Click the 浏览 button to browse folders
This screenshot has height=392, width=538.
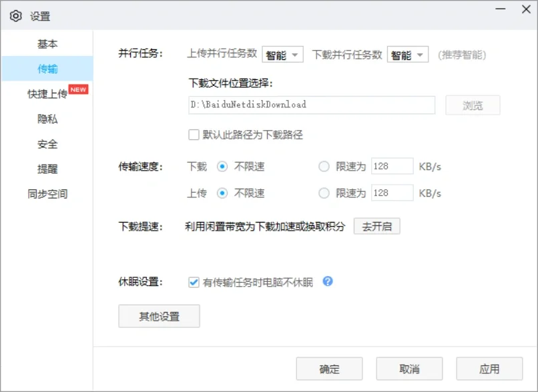point(473,105)
